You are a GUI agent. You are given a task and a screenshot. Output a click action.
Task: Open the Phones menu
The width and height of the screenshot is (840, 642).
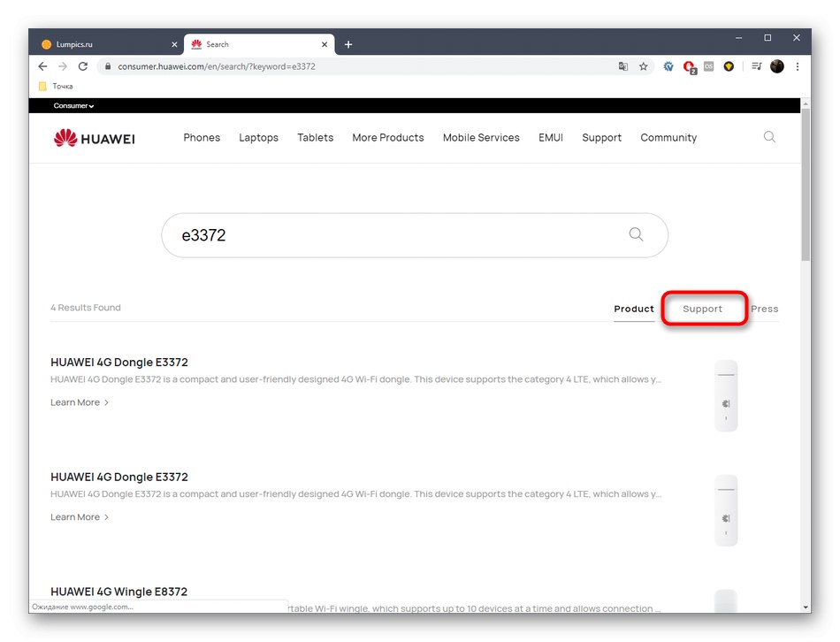pyautogui.click(x=202, y=138)
